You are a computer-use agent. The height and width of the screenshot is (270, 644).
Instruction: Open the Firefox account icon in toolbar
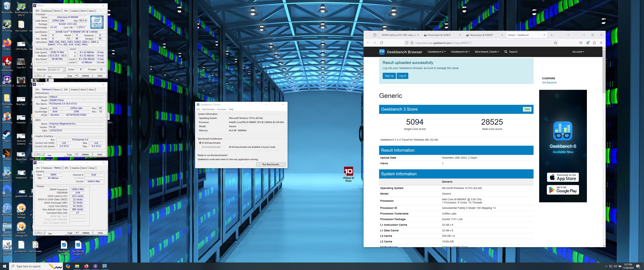pyautogui.click(x=588, y=43)
